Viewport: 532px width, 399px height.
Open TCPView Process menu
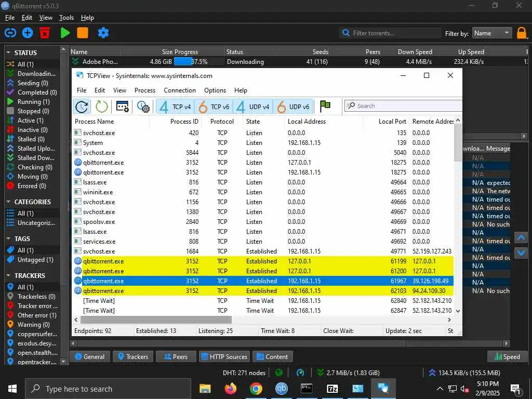click(x=145, y=90)
